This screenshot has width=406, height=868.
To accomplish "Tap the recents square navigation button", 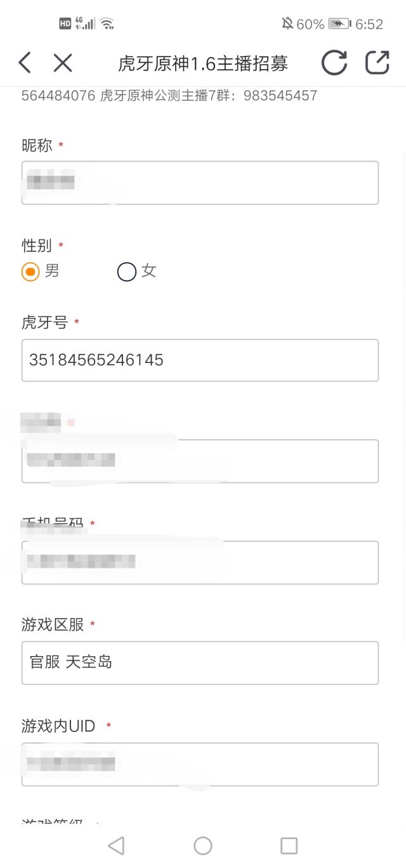I will [289, 846].
